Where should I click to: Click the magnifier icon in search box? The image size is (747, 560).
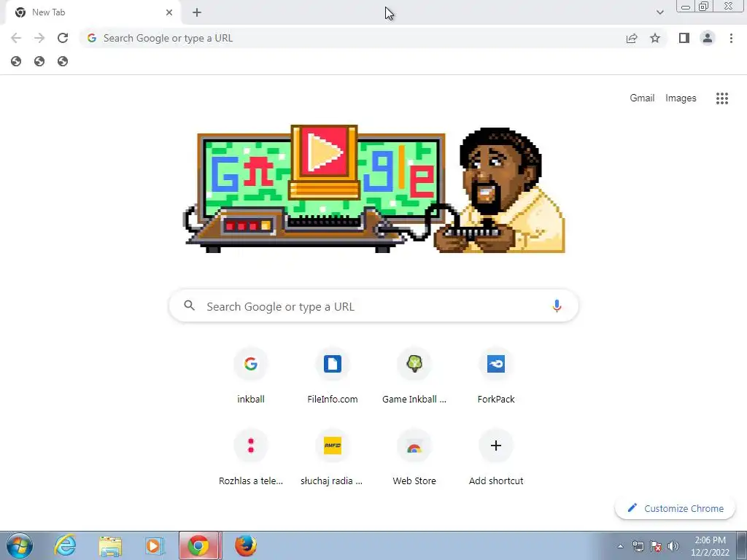click(x=189, y=306)
